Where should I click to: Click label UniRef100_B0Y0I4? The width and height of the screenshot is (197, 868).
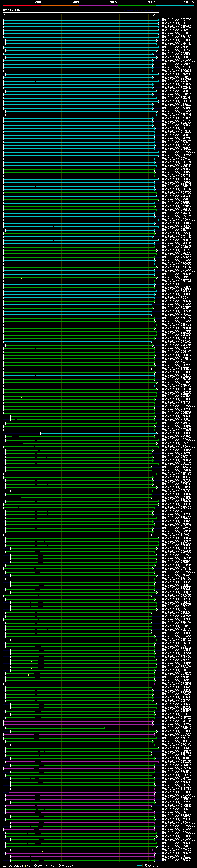[x=177, y=535]
